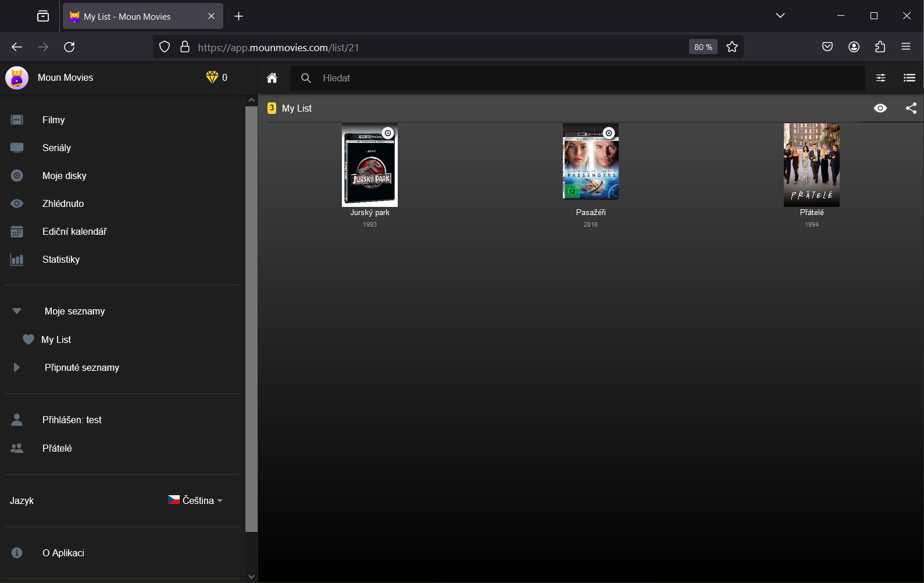Select Filmy in the sidebar menu

coord(53,120)
